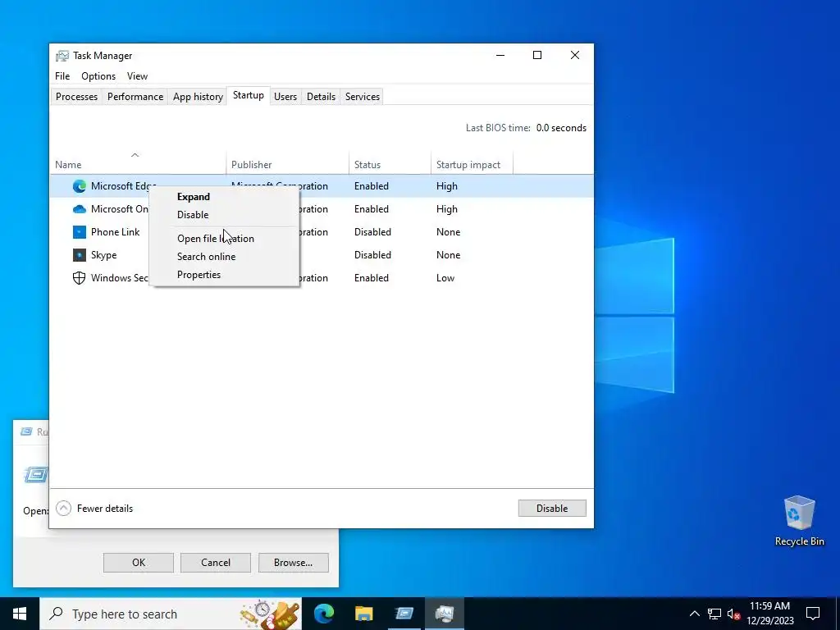840x630 pixels.
Task: Open the View menu
Action: point(137,76)
